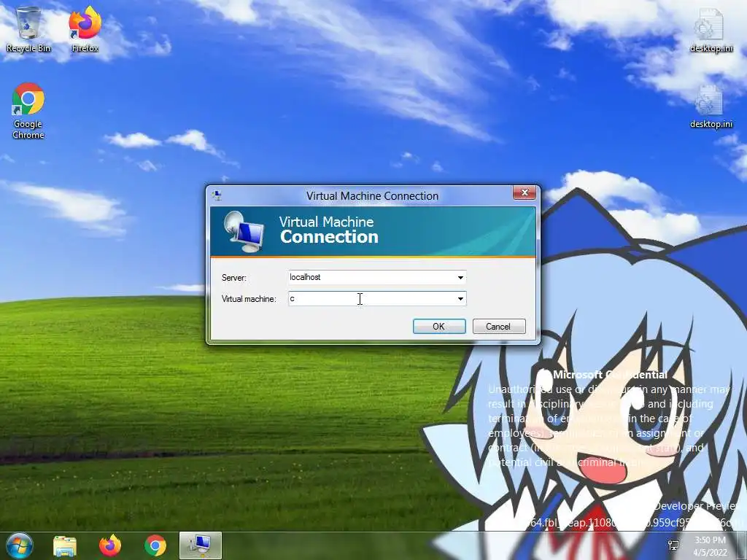Select the Firefox desktop shortcut
Image resolution: width=747 pixels, height=560 pixels.
[x=85, y=29]
